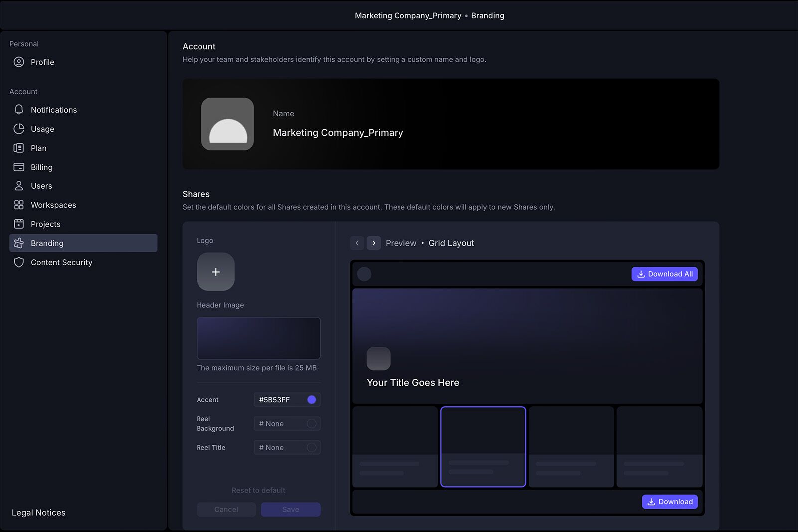Click the Plan document icon

pos(19,148)
